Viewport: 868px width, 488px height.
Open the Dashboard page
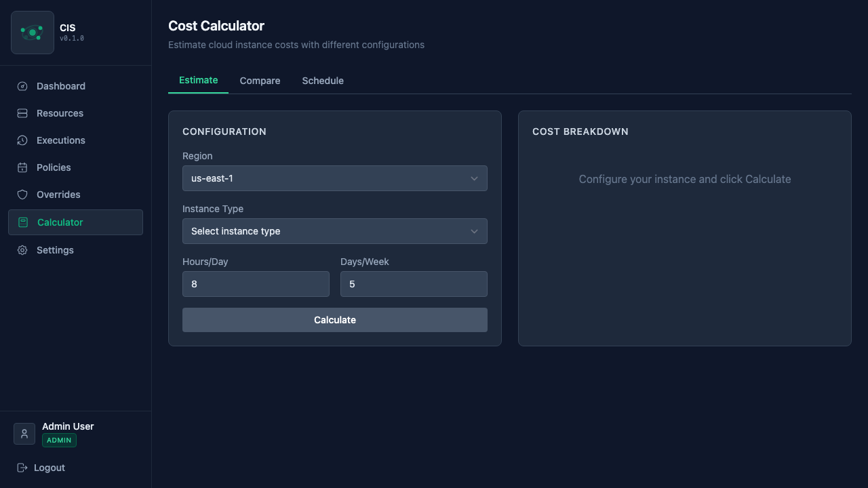click(75, 86)
